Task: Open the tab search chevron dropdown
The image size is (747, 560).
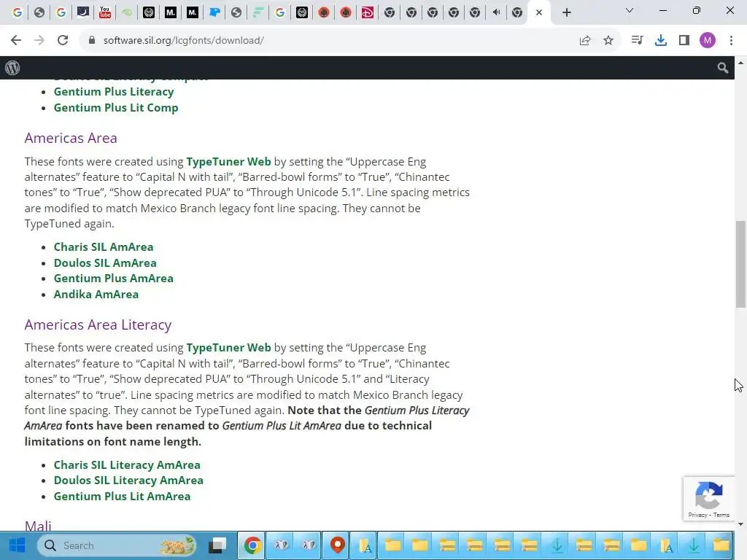Action: pyautogui.click(x=630, y=10)
